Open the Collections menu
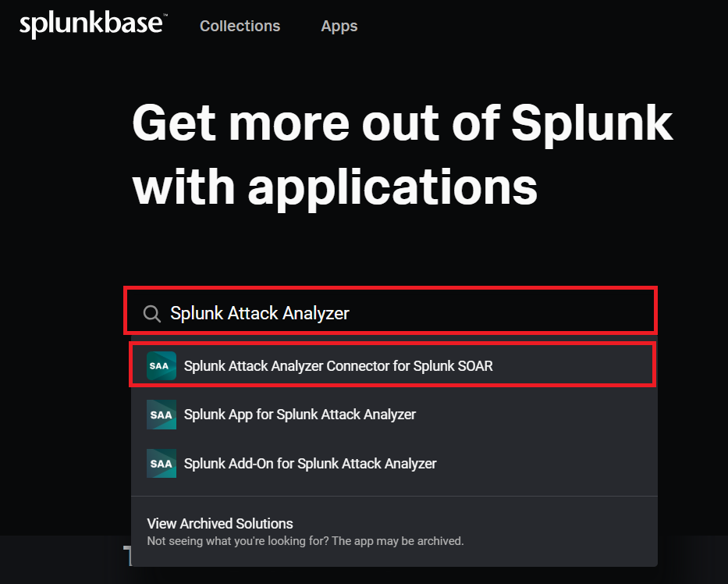The image size is (728, 584). click(x=240, y=26)
